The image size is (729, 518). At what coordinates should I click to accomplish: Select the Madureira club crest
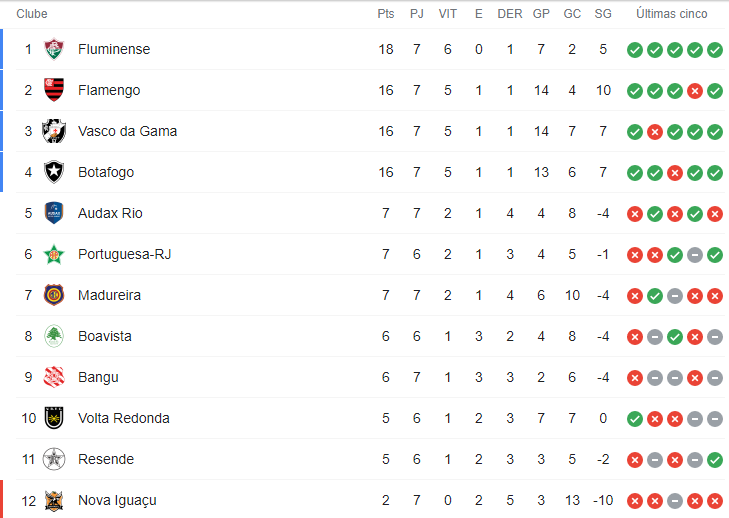[x=54, y=295]
